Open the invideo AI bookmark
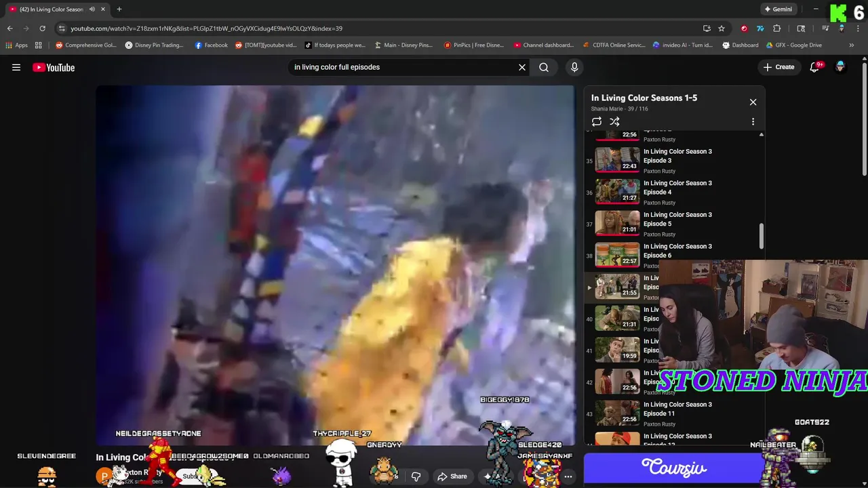 coord(683,45)
